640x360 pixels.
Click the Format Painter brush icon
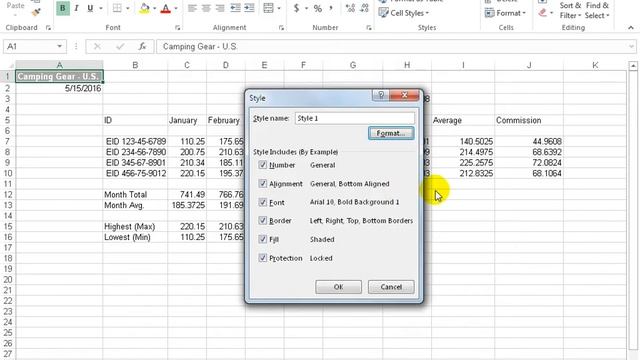click(36, 12)
